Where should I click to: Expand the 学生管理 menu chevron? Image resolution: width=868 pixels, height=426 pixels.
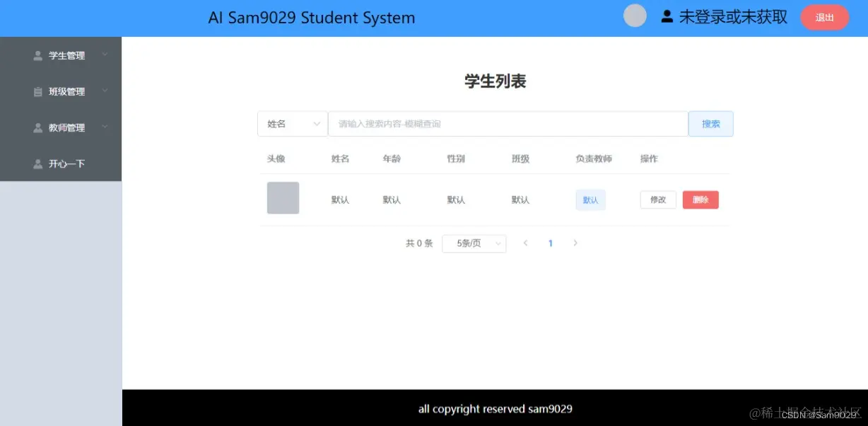[x=105, y=54]
